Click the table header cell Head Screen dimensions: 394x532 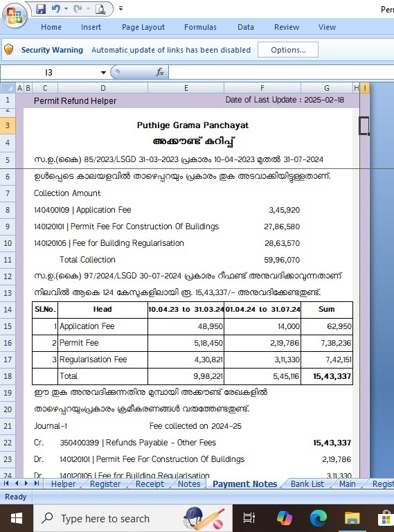(102, 309)
